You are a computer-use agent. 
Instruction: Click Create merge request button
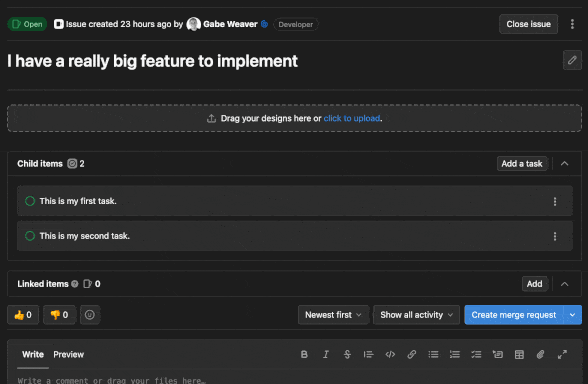(x=514, y=315)
